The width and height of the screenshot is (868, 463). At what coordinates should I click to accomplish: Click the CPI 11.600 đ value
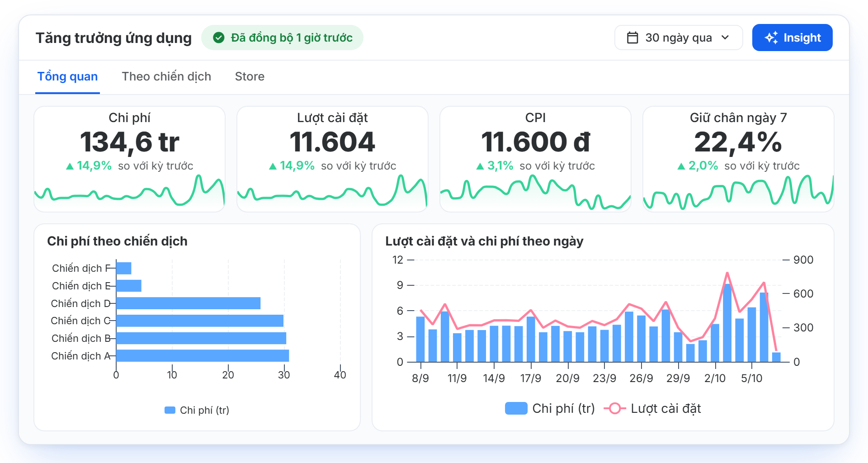(536, 142)
